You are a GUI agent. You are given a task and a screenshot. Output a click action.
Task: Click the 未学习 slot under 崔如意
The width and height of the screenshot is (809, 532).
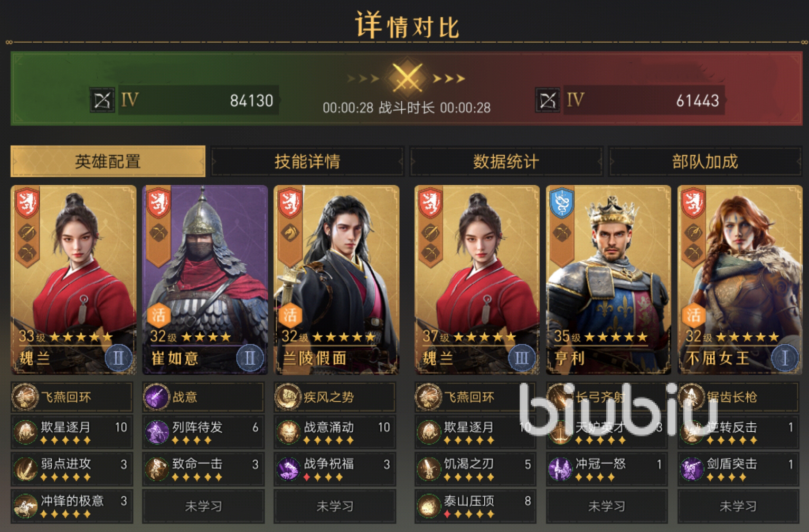[x=203, y=506]
